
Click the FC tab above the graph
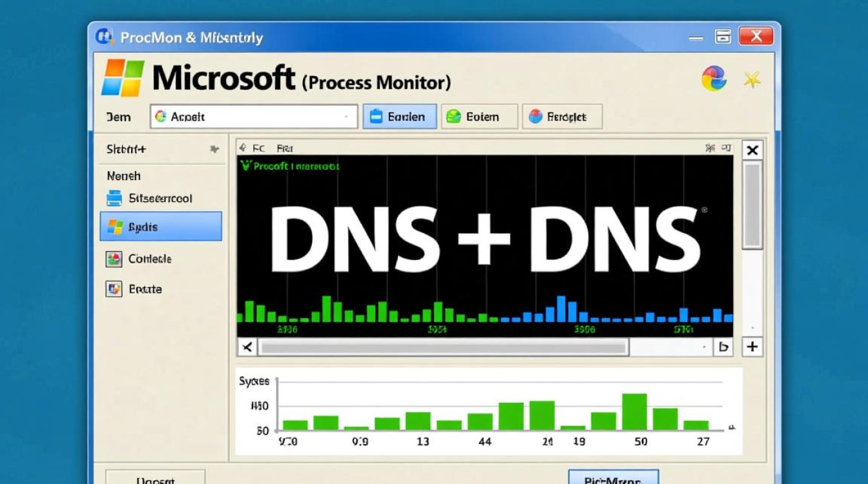(x=258, y=148)
